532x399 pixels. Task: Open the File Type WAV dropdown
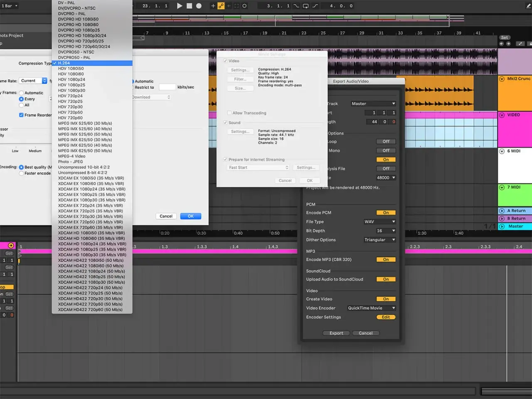click(x=380, y=222)
